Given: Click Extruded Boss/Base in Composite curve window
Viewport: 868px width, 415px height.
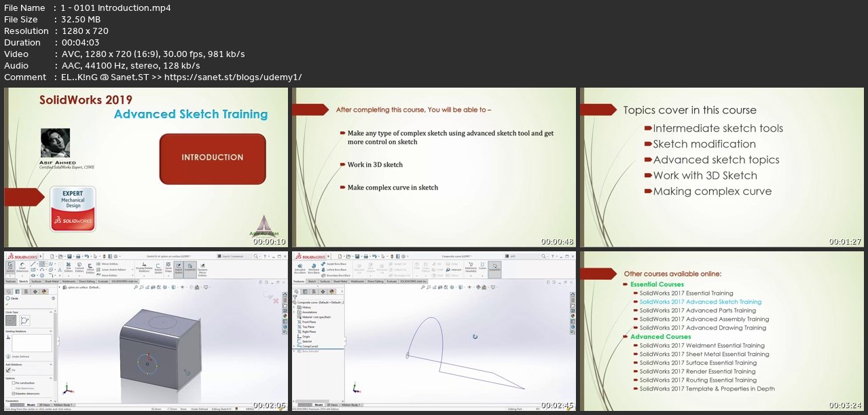Looking at the screenshot, I should point(300,269).
